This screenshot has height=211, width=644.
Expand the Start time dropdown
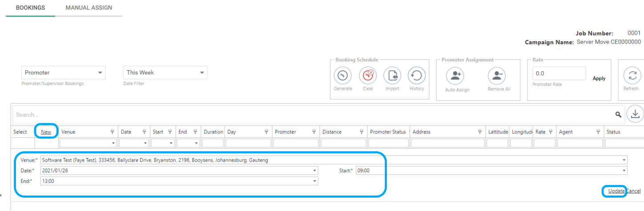(x=625, y=170)
